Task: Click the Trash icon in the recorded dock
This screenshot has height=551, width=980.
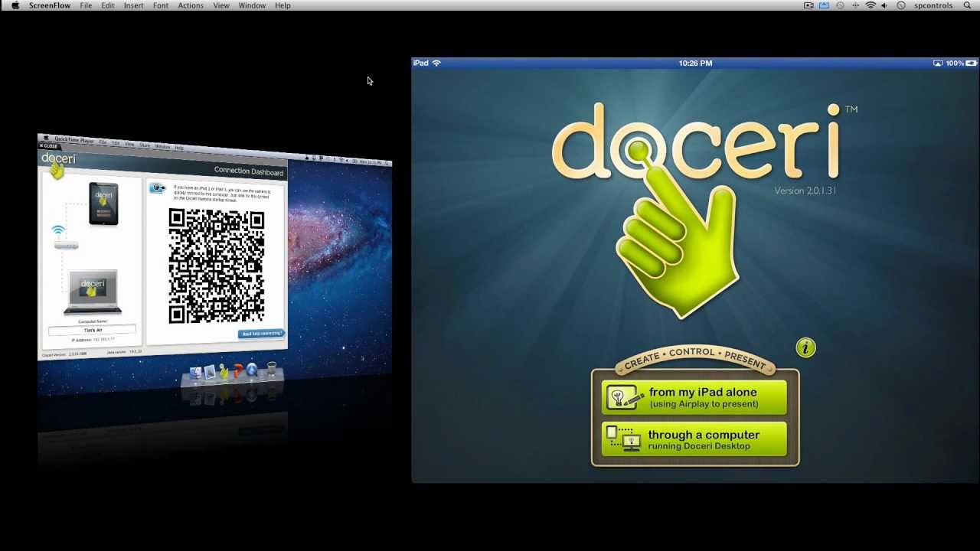Action: [x=271, y=371]
